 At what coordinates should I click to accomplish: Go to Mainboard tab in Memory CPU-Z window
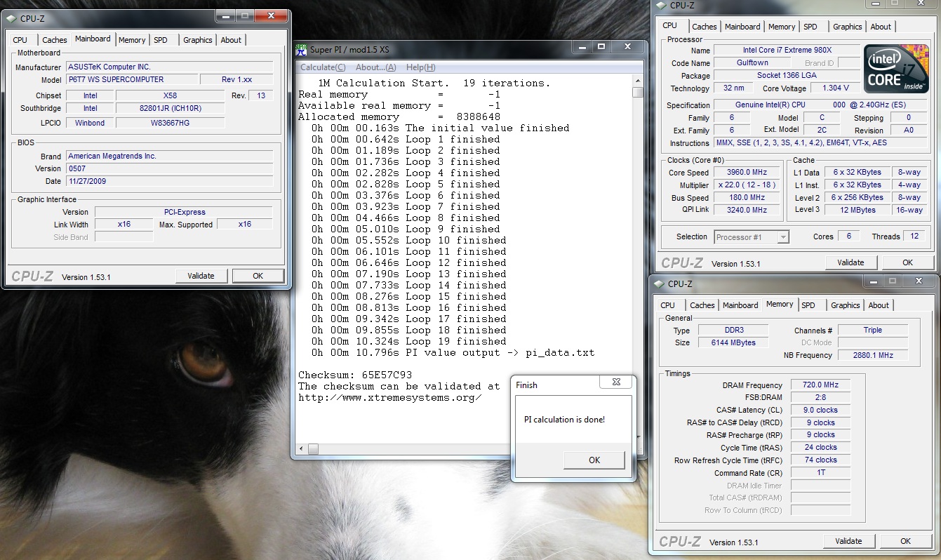pos(740,305)
